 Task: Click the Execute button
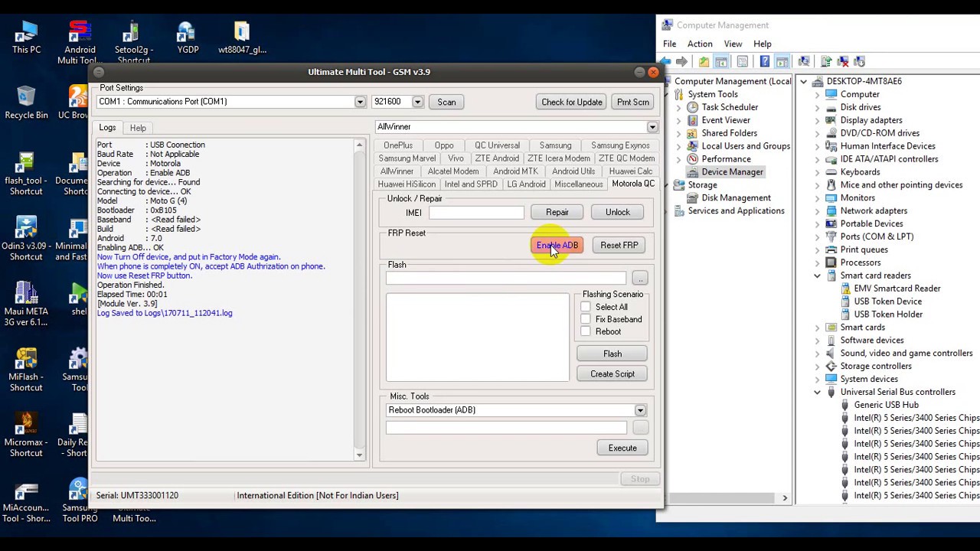tap(622, 448)
